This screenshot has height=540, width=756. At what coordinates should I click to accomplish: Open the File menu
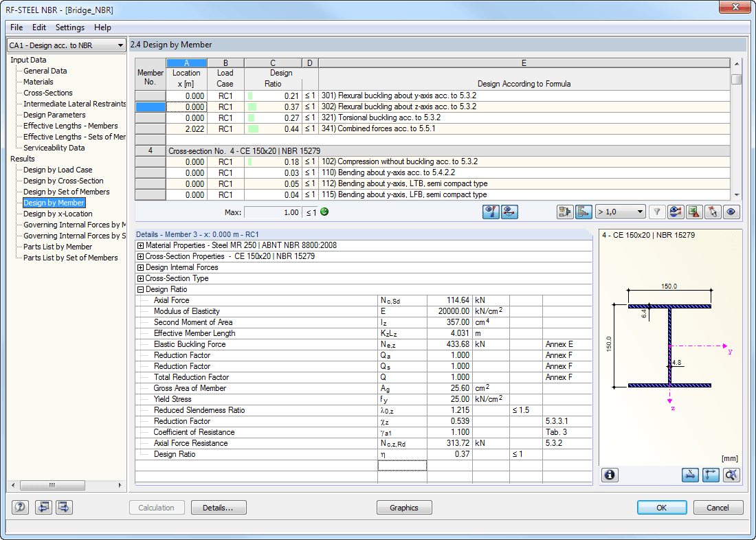point(16,27)
